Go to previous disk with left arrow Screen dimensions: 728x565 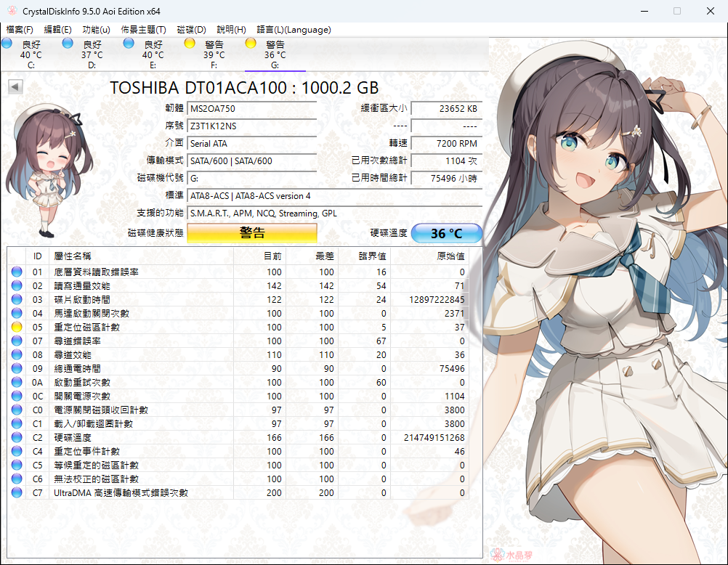click(x=15, y=87)
